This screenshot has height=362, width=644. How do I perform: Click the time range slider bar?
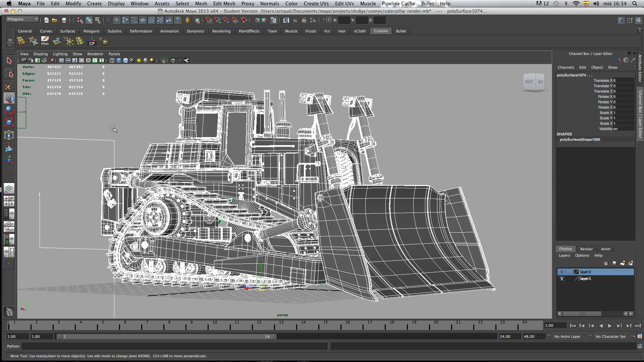[167, 337]
